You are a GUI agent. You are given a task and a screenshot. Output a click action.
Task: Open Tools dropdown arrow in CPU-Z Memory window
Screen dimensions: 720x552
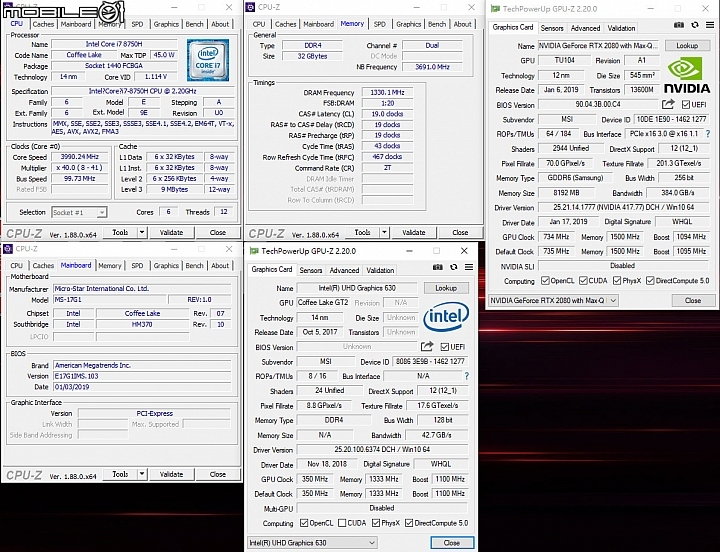click(x=384, y=232)
